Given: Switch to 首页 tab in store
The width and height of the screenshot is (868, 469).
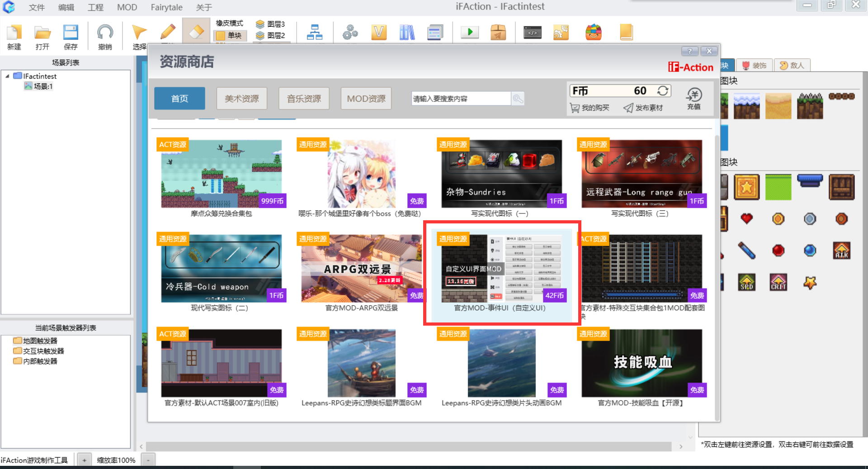Looking at the screenshot, I should [179, 99].
